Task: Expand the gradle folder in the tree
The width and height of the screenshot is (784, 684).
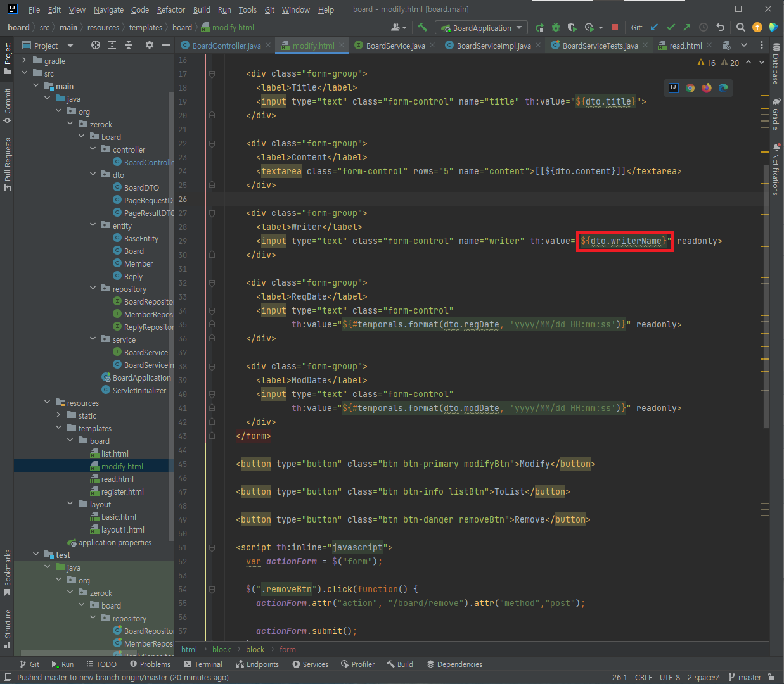Action: [24, 60]
